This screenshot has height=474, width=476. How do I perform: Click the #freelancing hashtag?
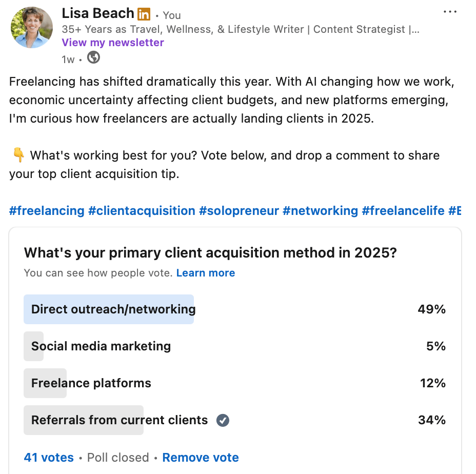(47, 211)
